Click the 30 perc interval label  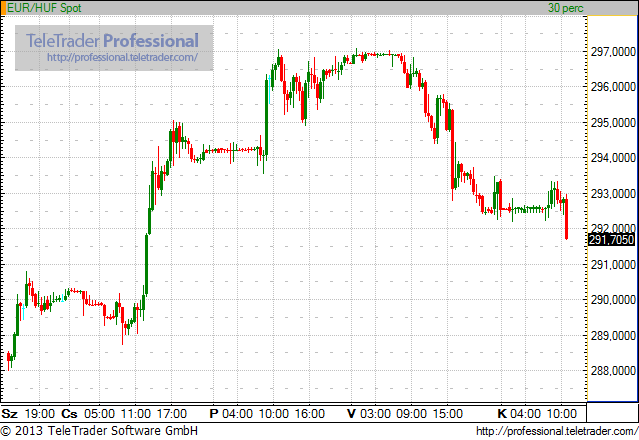pyautogui.click(x=565, y=8)
